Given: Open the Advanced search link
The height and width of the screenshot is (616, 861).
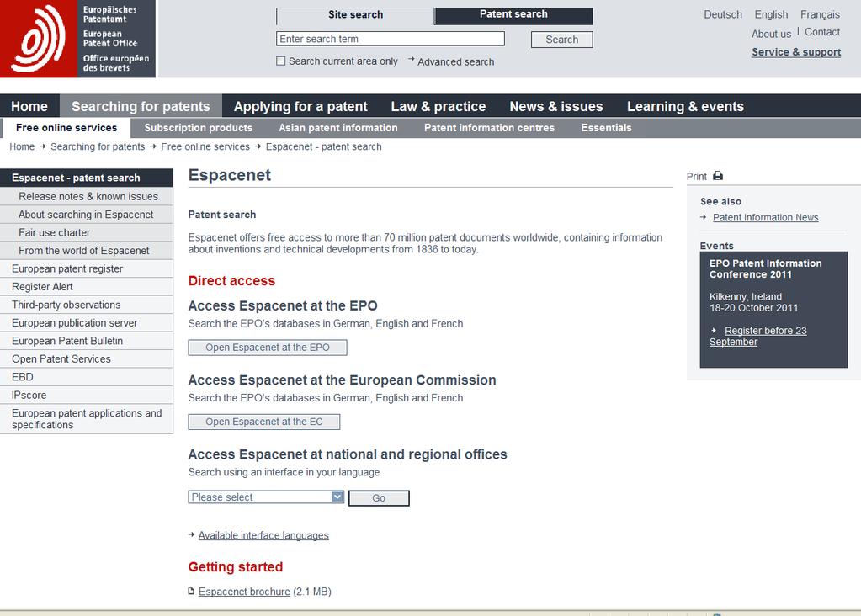Looking at the screenshot, I should point(456,61).
